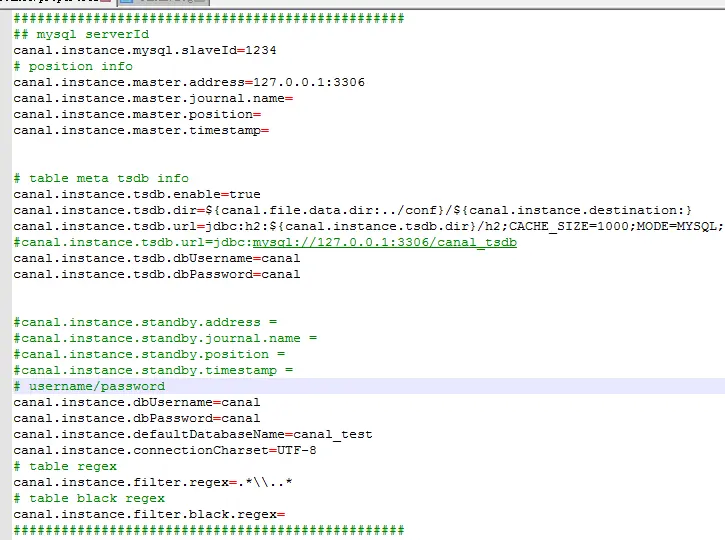Click the canal.instance.tsdb.dbUsername=canal line

click(x=157, y=258)
